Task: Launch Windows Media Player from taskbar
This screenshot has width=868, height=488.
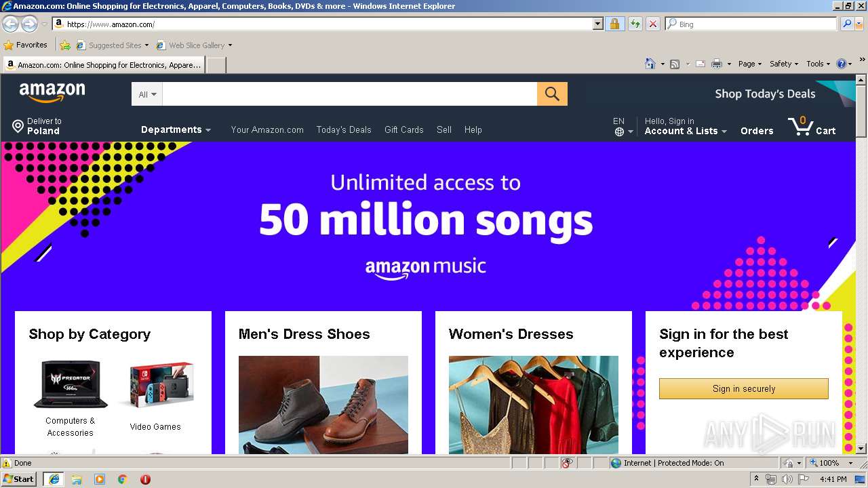Action: click(x=100, y=479)
